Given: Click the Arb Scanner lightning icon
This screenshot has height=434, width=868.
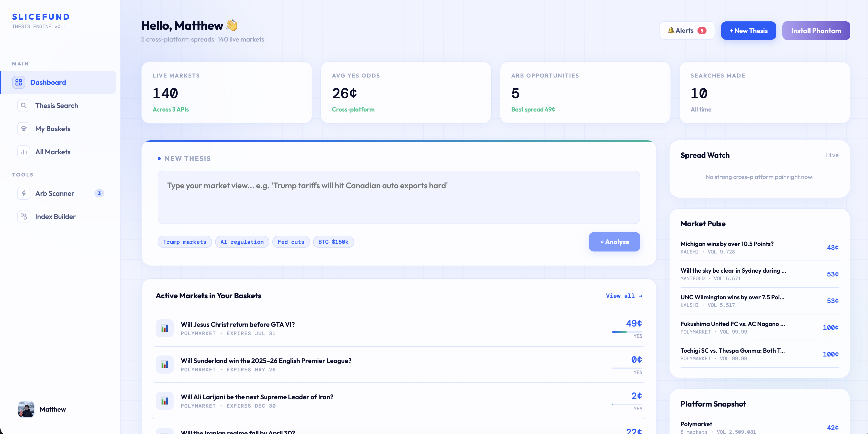Looking at the screenshot, I should pos(24,193).
